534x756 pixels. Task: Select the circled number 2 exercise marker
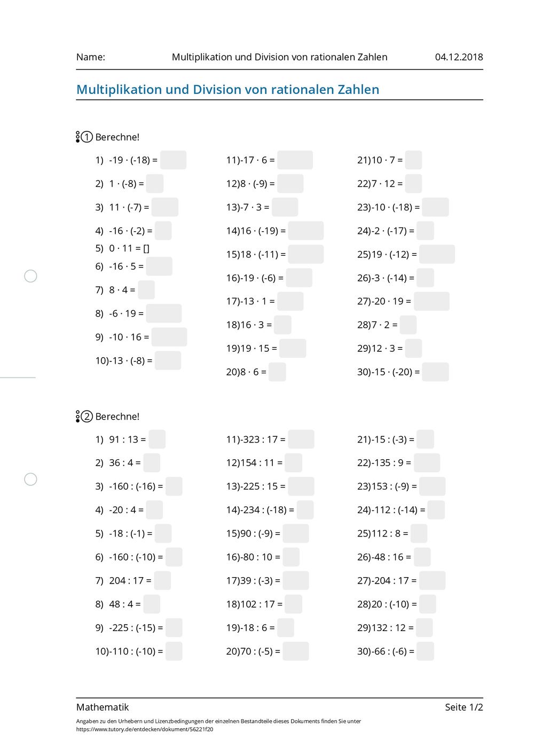[x=87, y=416]
